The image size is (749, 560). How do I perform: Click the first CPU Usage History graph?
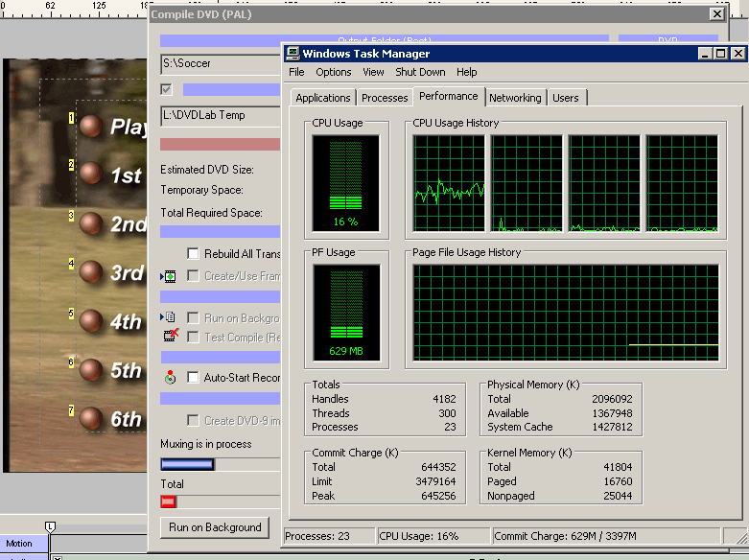449,183
